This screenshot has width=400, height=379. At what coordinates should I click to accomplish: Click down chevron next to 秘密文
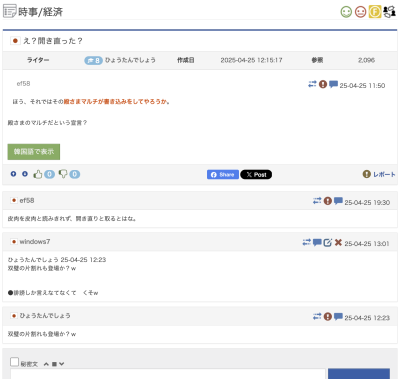click(61, 364)
